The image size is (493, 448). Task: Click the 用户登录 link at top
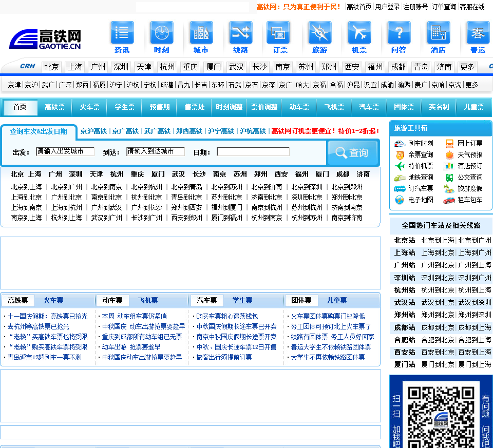387,7
